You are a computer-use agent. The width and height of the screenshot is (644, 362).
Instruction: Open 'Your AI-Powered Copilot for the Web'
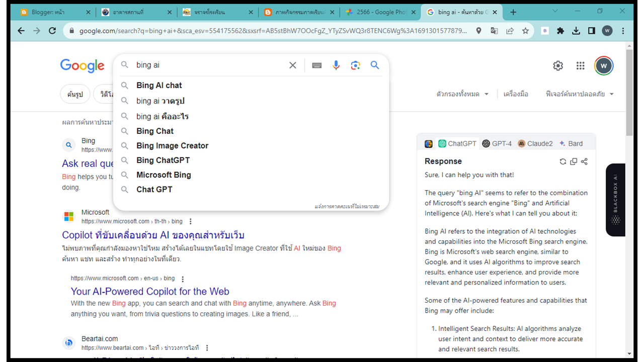point(150,292)
